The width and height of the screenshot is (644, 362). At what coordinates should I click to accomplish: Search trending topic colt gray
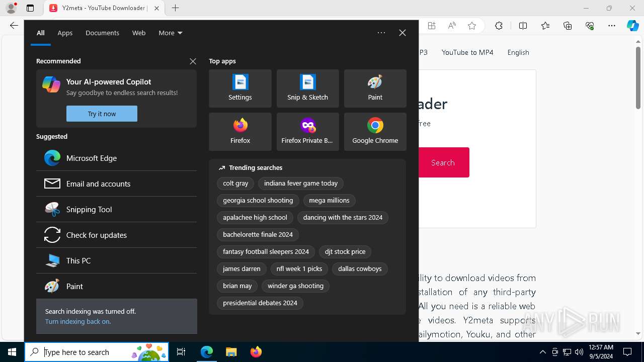coord(235,184)
